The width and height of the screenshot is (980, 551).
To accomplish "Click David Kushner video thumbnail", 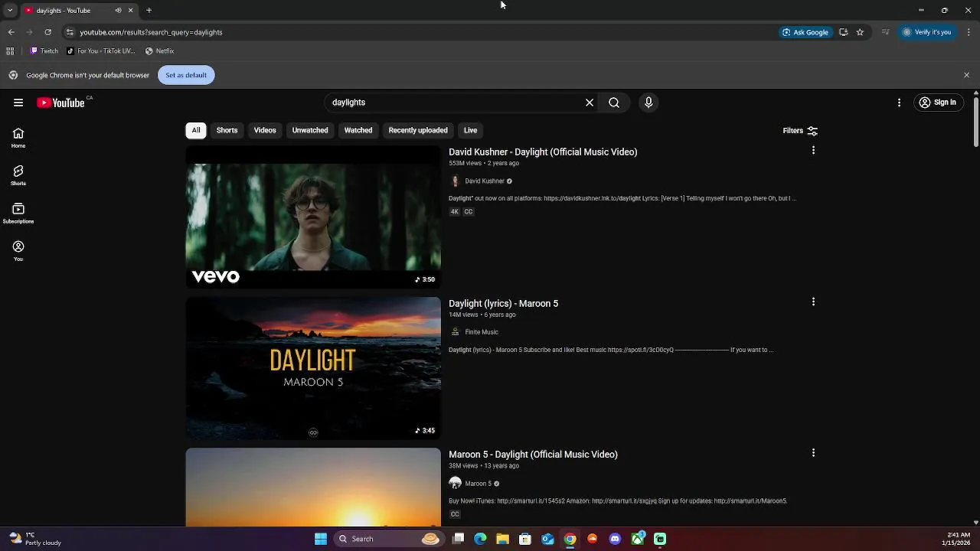I will click(313, 217).
